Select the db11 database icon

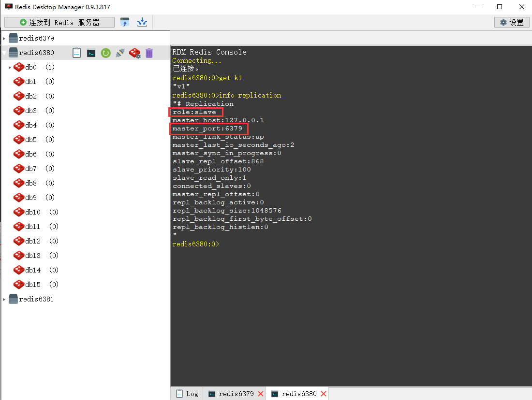[x=19, y=227]
